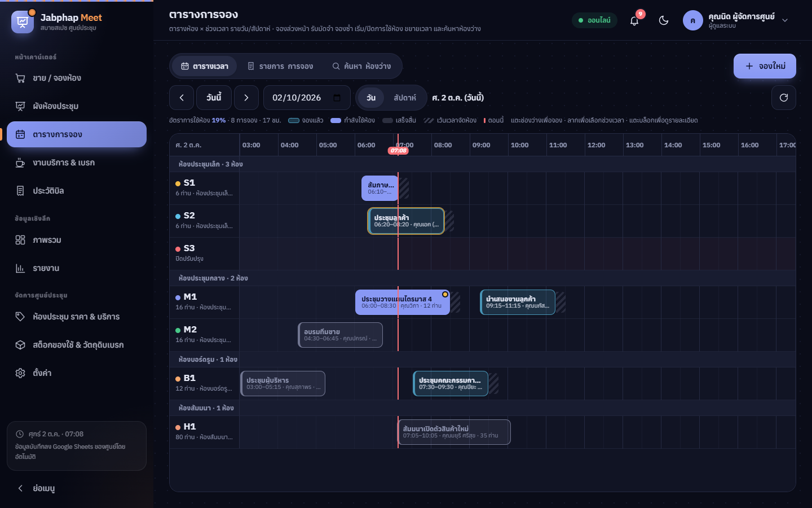Click the ห้องประชุม ราคา & บริการ tag icon
The width and height of the screenshot is (812, 508).
(x=20, y=317)
